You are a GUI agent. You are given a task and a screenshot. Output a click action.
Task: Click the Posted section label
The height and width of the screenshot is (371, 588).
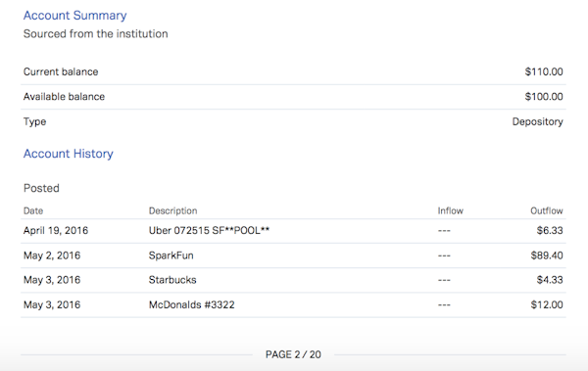41,188
